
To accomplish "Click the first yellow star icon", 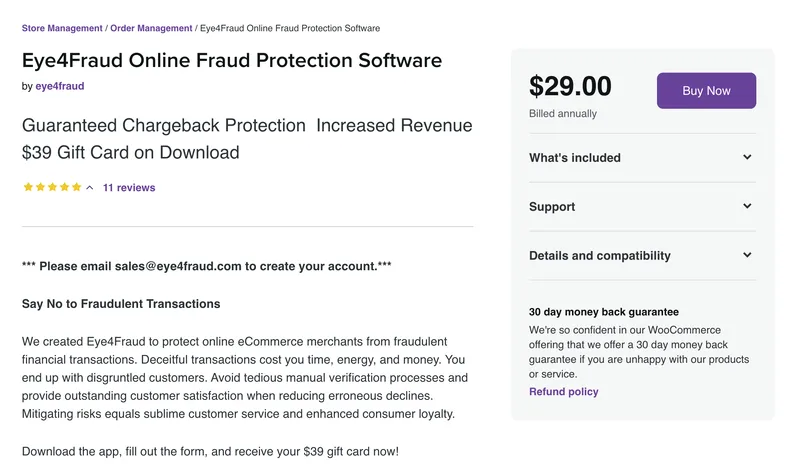I will (28, 187).
